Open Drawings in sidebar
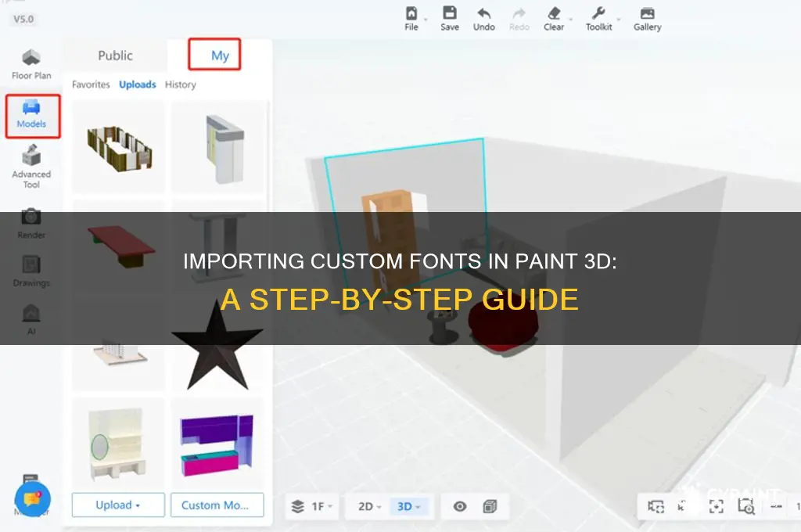 (x=31, y=271)
